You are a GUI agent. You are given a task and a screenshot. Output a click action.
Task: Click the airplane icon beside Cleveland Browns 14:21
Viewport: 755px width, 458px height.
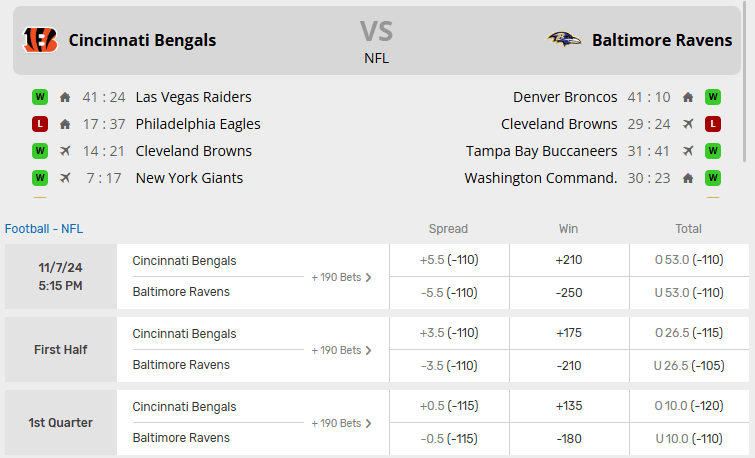[65, 151]
